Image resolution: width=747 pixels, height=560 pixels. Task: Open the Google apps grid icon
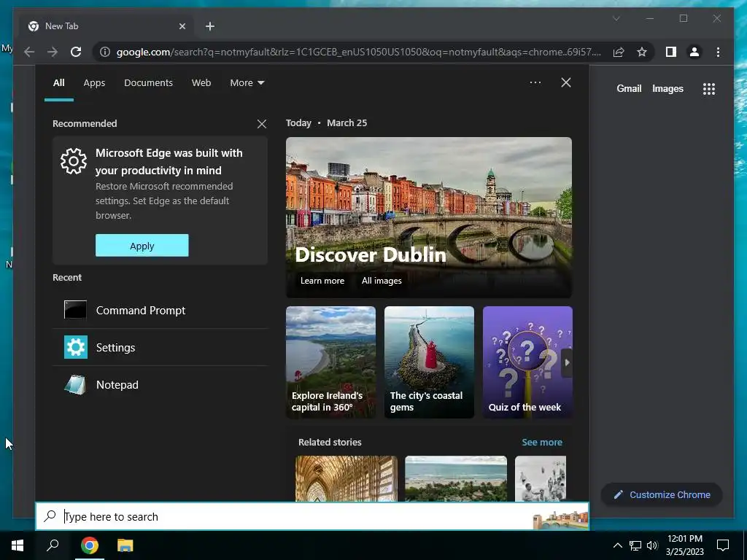(x=709, y=88)
